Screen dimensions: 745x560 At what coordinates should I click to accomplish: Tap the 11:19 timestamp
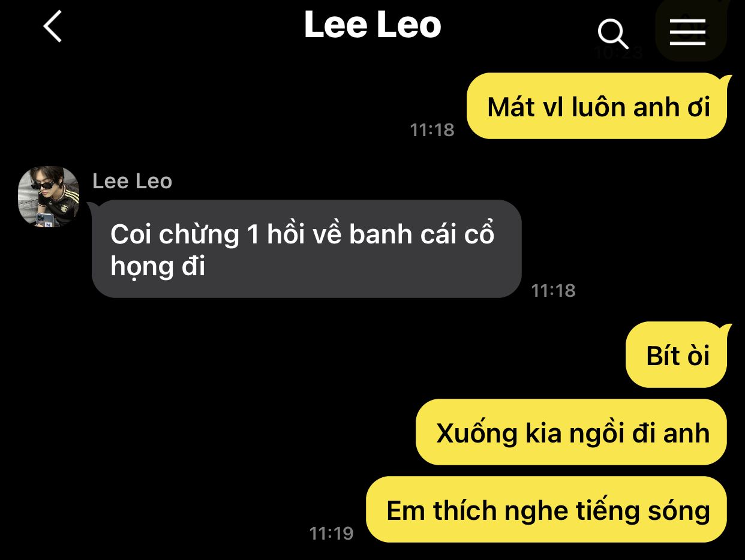[x=331, y=532]
